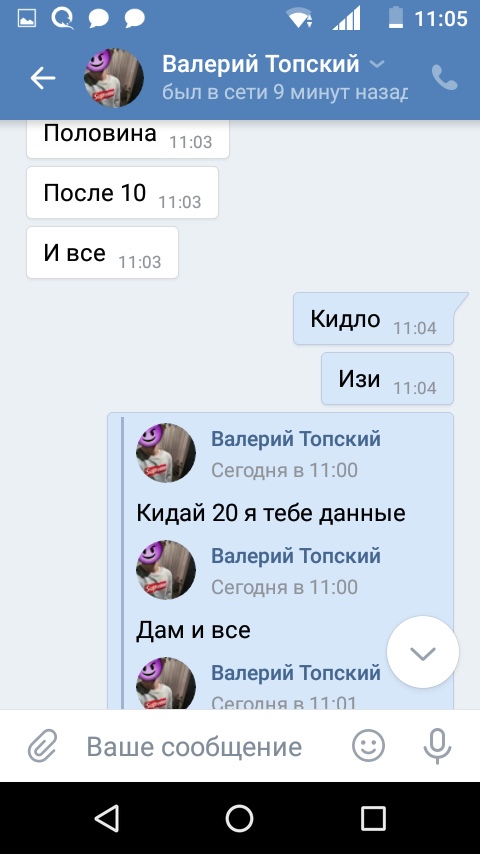Open recent apps with the square button
The width and height of the screenshot is (480, 854).
pos(373,818)
